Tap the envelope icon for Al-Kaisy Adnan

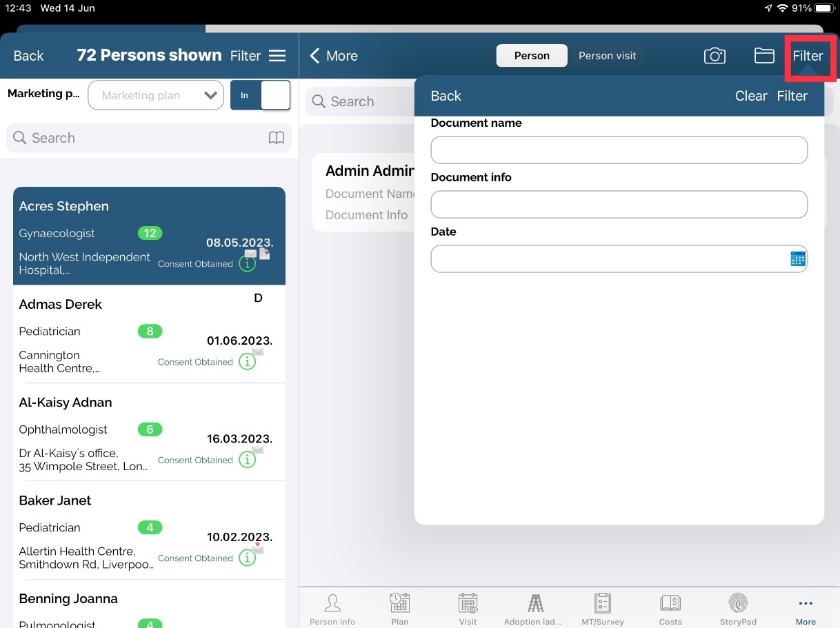(258, 450)
